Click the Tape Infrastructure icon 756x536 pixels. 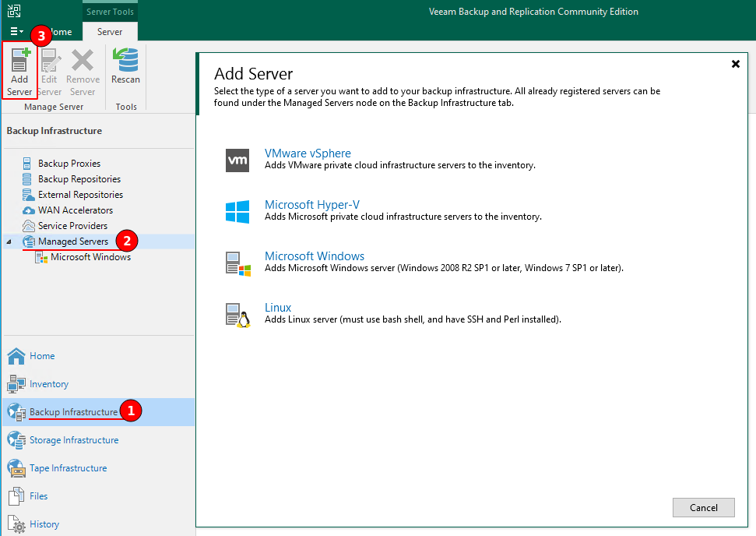[x=16, y=468]
